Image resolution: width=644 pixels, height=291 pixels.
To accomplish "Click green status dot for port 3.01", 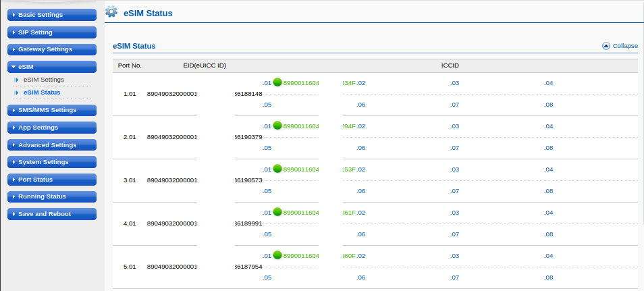I will point(277,169).
